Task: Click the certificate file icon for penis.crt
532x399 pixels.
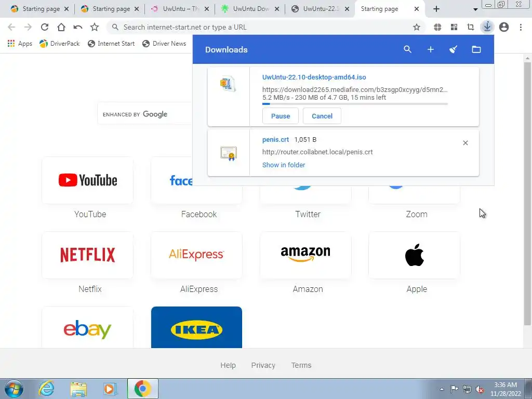Action: coord(229,153)
